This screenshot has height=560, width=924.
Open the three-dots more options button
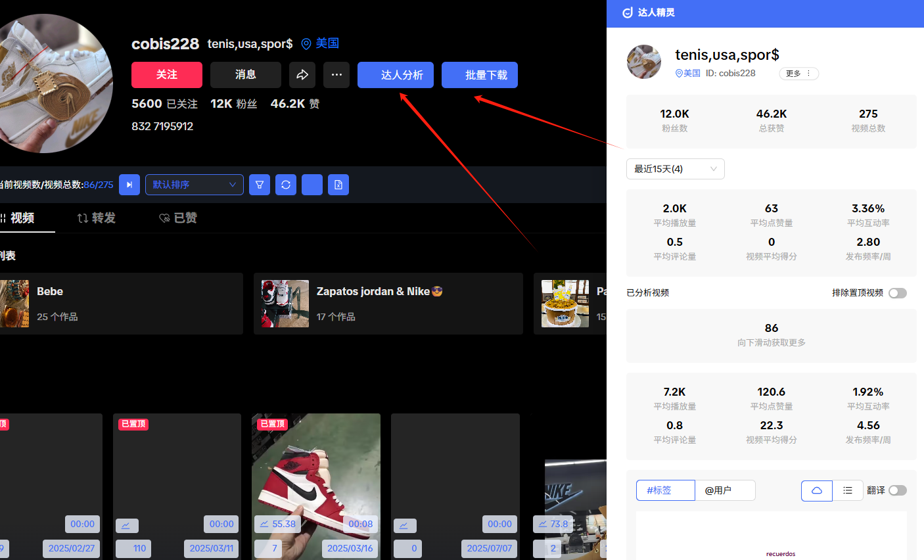(336, 75)
